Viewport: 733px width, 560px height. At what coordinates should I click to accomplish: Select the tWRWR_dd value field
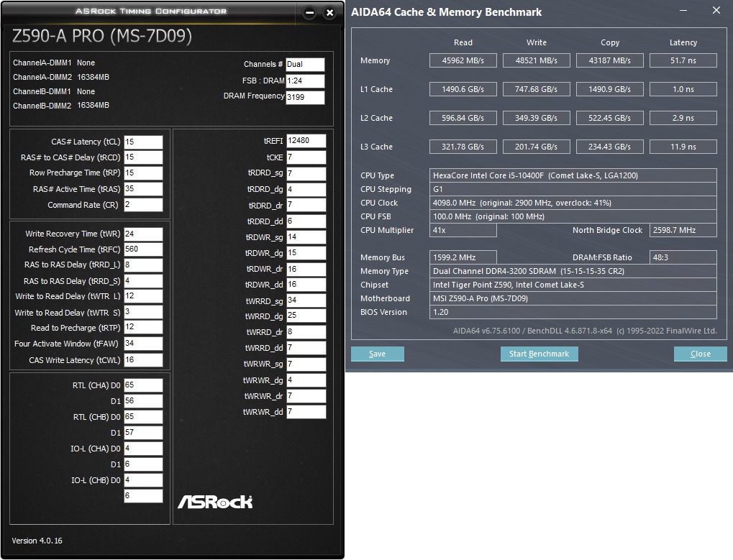click(x=306, y=411)
